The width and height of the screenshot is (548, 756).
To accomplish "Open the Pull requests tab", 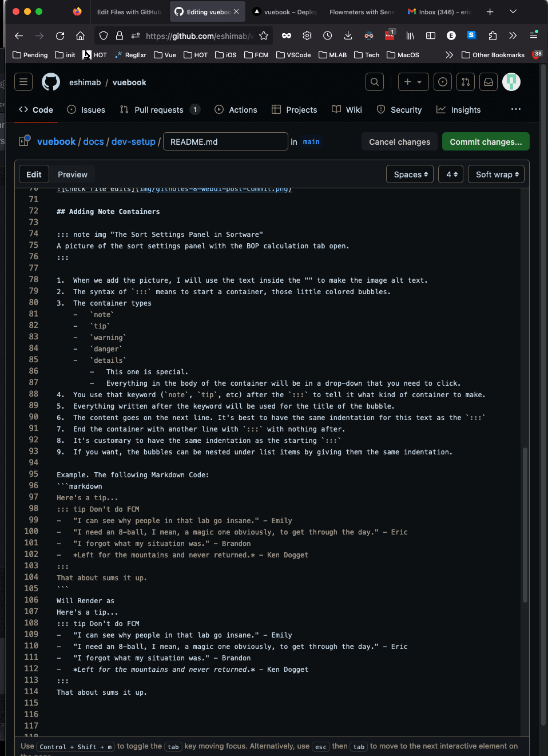I will pos(160,110).
